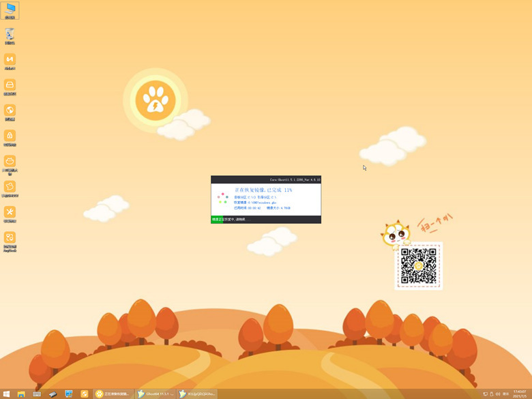Click the Windows Start button
This screenshot has height=399, width=532.
click(x=7, y=394)
